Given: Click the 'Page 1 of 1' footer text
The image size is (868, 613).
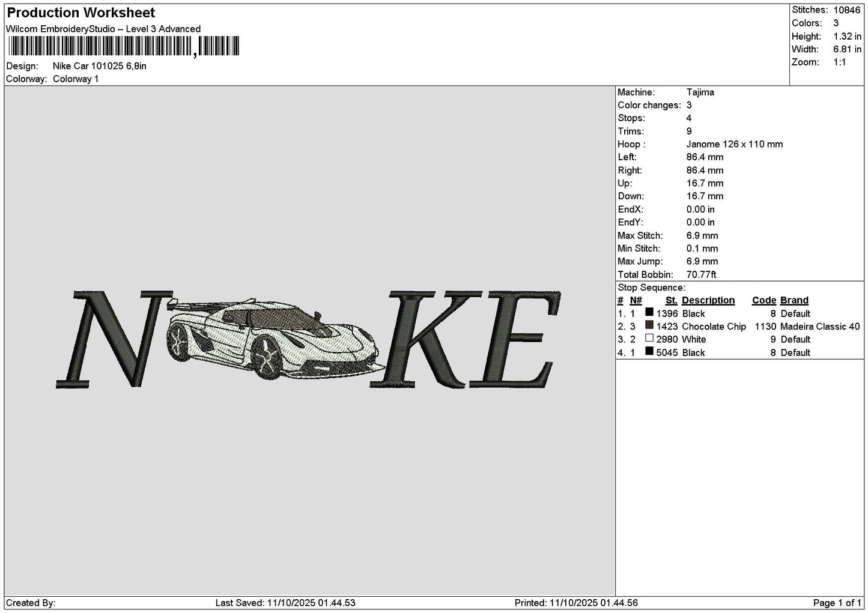Looking at the screenshot, I should click(837, 603).
